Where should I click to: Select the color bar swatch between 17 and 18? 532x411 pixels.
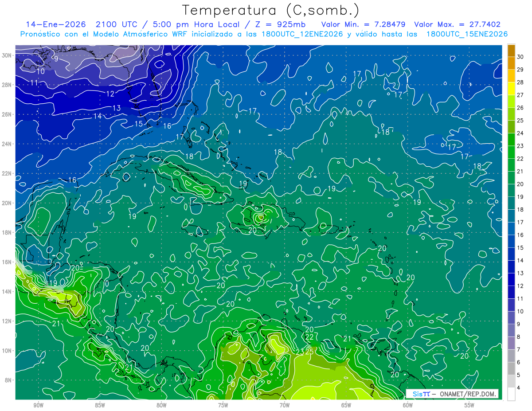click(x=511, y=216)
